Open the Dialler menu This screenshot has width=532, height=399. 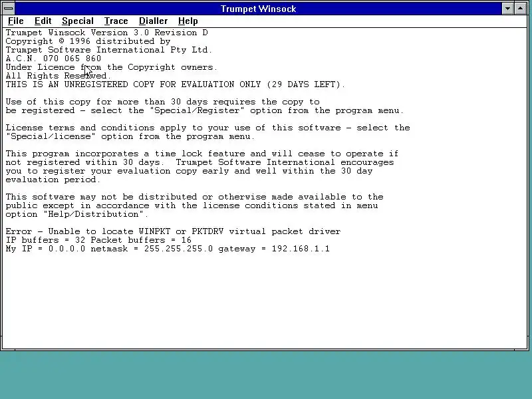153,21
